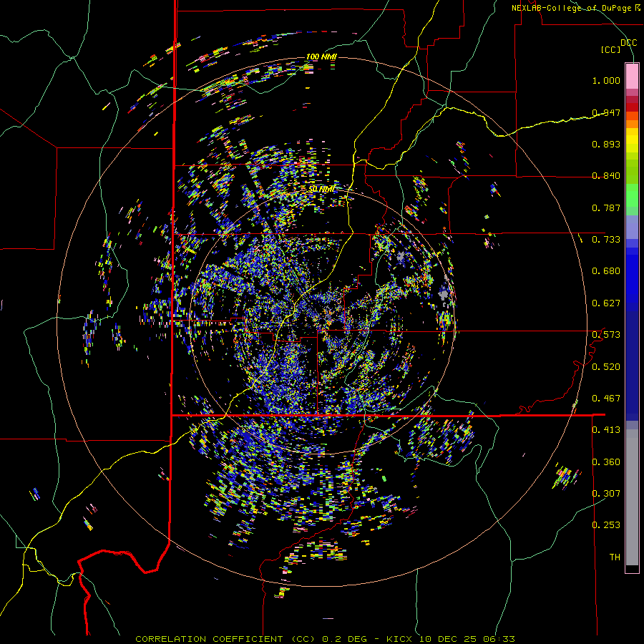This screenshot has width=644, height=644.
Task: Click the DCC label above the color scale
Action: pos(628,43)
